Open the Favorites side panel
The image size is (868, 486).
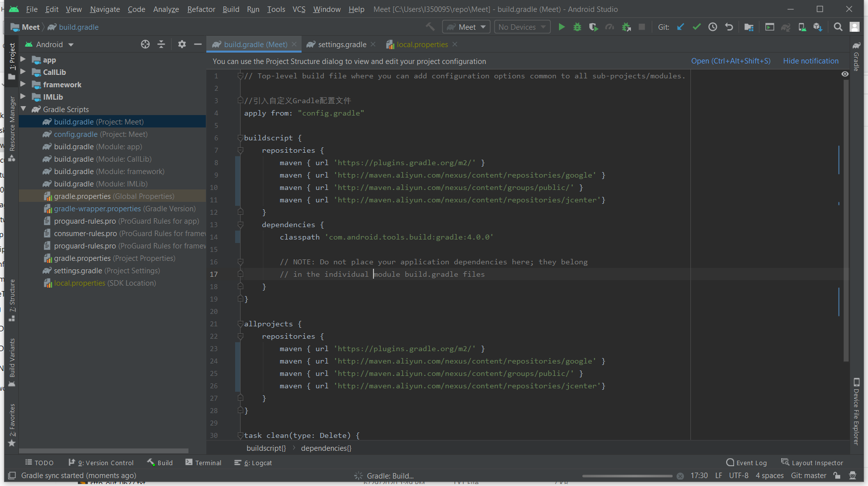(x=12, y=425)
